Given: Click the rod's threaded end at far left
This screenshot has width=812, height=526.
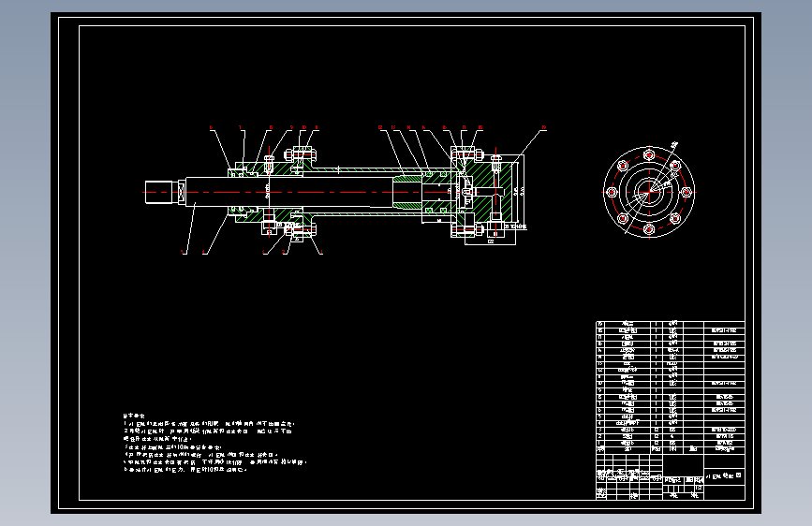Looking at the screenshot, I should pos(158,192).
